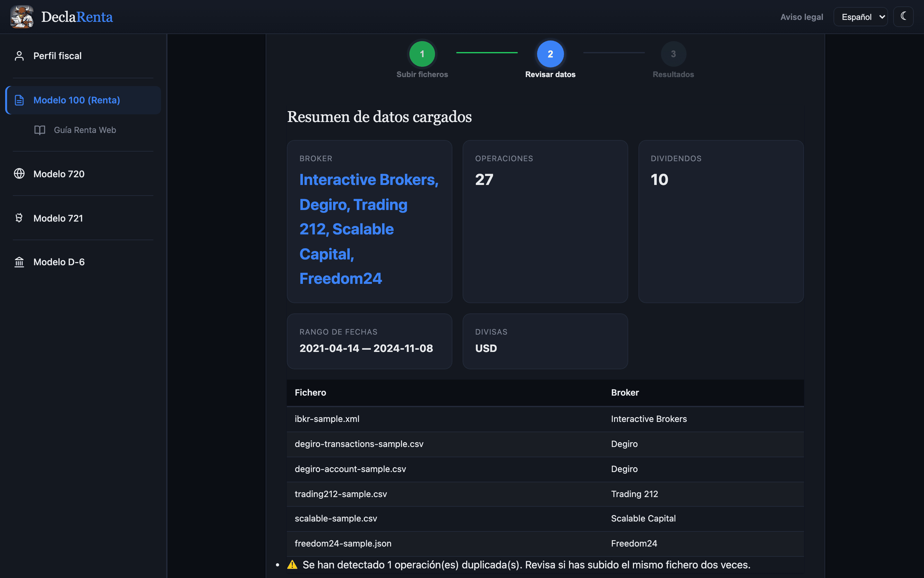
Task: Open Modelo D-6 section
Action: click(x=83, y=262)
